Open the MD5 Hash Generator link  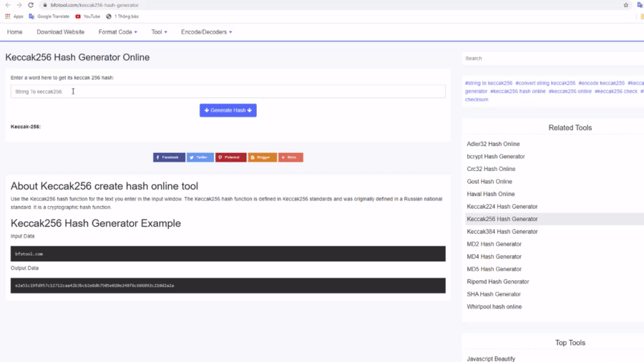pos(494,269)
